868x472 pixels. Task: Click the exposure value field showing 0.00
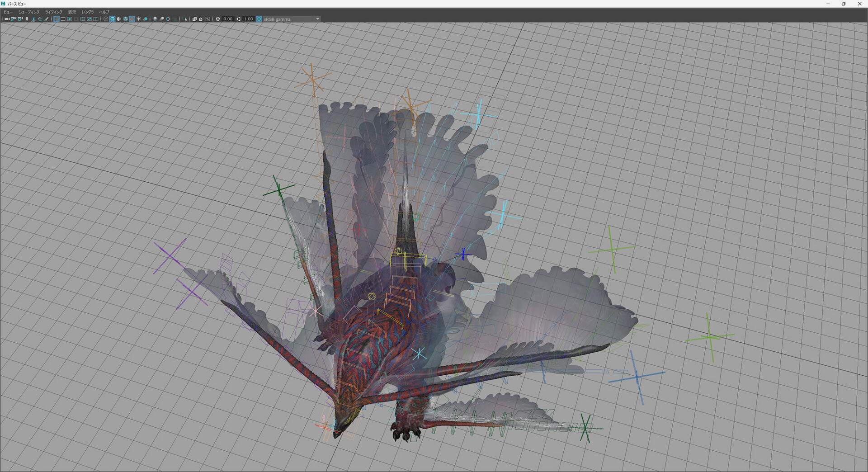pyautogui.click(x=228, y=19)
